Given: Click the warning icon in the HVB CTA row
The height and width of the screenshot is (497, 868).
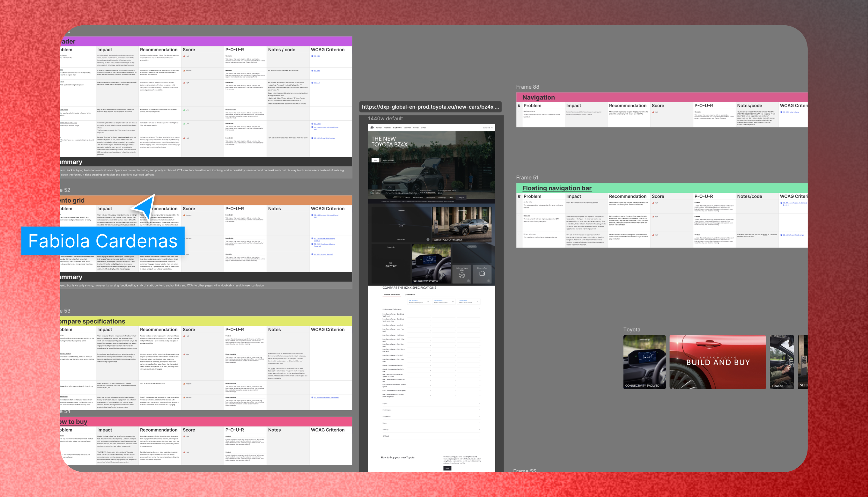Looking at the screenshot, I should point(653,217).
